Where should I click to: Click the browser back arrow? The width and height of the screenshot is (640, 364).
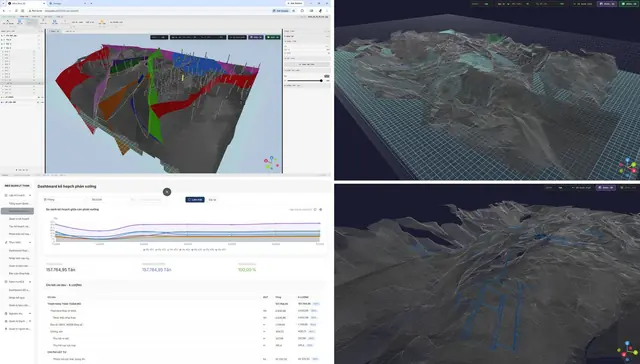pos(4,11)
